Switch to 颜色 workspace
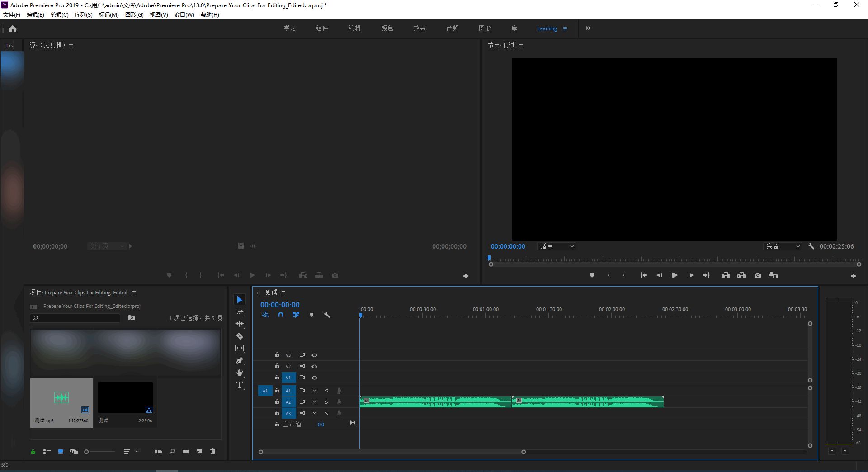This screenshot has height=472, width=868. 387,28
